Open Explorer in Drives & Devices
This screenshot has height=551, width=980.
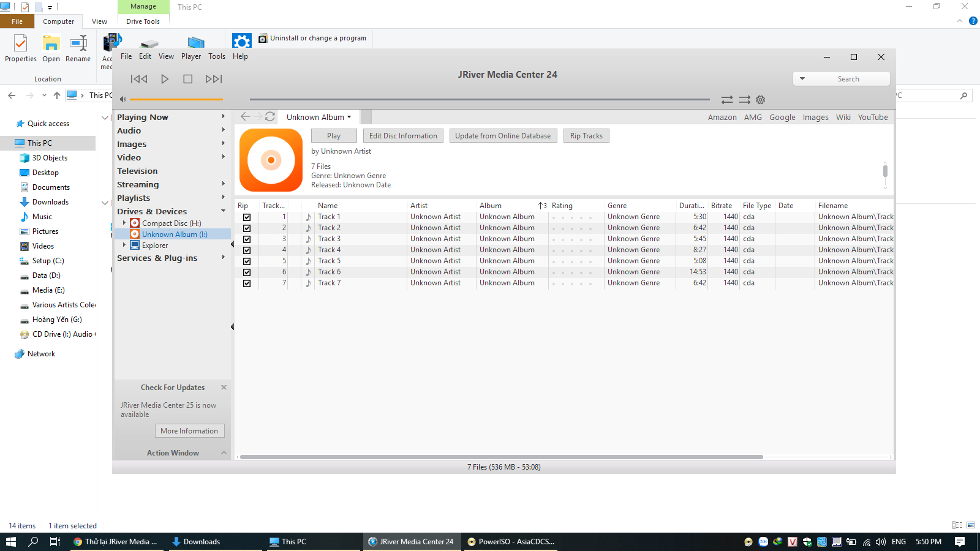[155, 245]
